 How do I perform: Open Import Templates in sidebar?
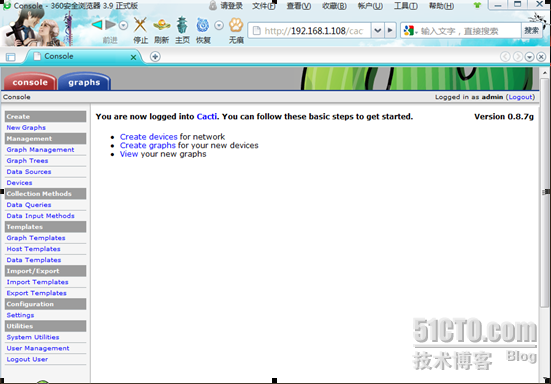[37, 282]
